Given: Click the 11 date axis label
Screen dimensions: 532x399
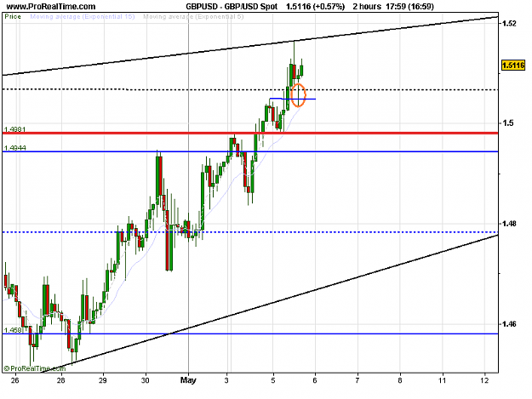Looking at the screenshot, I should point(442,380).
